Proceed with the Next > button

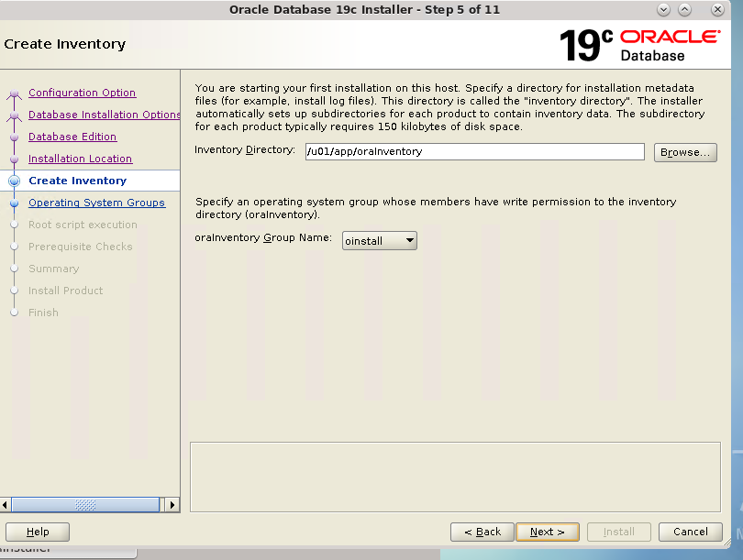[x=548, y=533]
